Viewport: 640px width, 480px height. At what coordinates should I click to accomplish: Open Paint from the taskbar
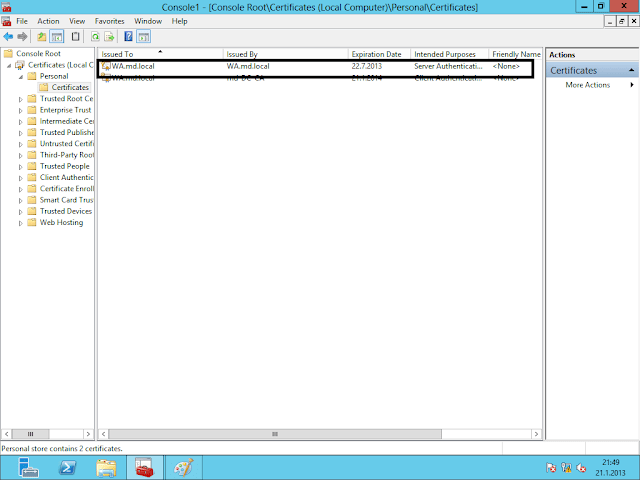[185, 468]
